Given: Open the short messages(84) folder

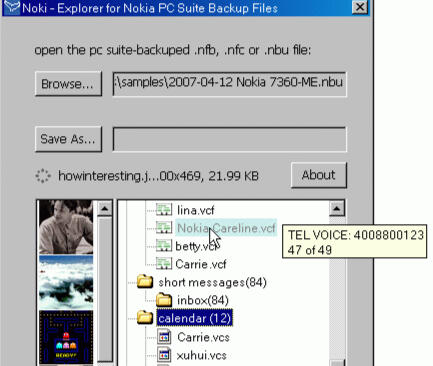Looking at the screenshot, I should click(212, 282).
